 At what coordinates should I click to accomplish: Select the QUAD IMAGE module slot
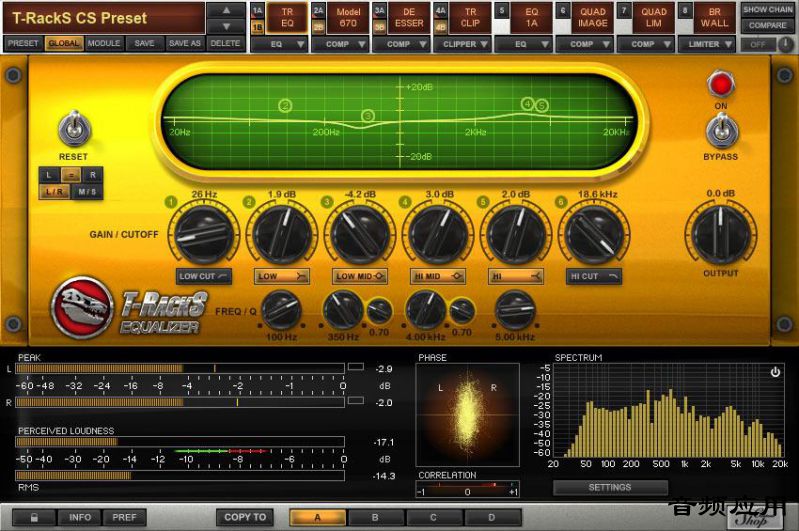click(593, 18)
